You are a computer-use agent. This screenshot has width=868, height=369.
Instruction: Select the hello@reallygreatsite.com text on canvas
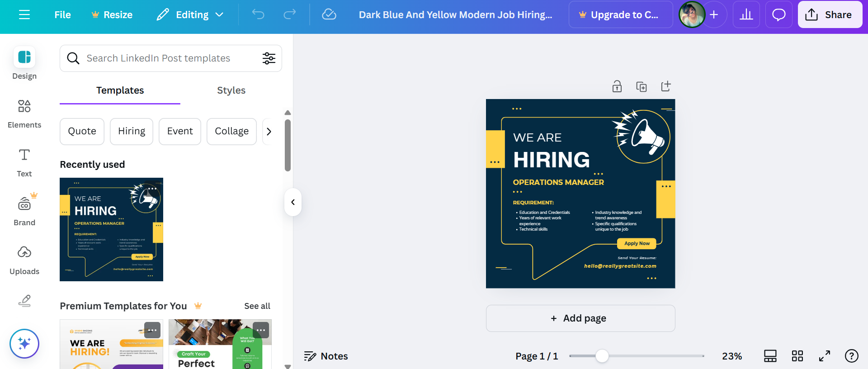click(x=620, y=266)
